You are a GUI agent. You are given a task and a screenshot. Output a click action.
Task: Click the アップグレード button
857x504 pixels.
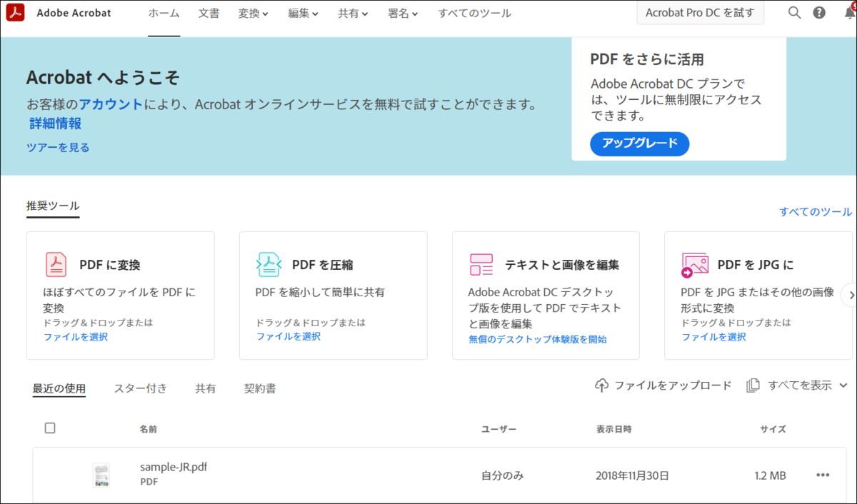coord(639,143)
